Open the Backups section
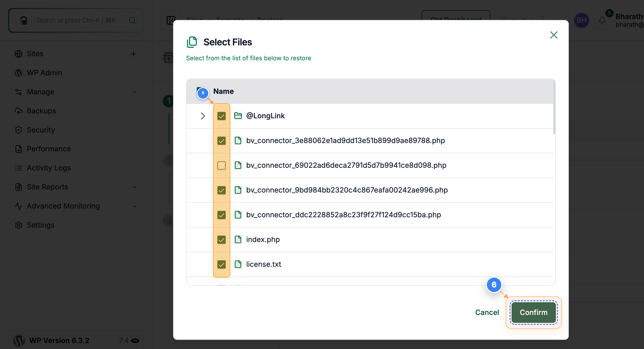 pyautogui.click(x=41, y=111)
